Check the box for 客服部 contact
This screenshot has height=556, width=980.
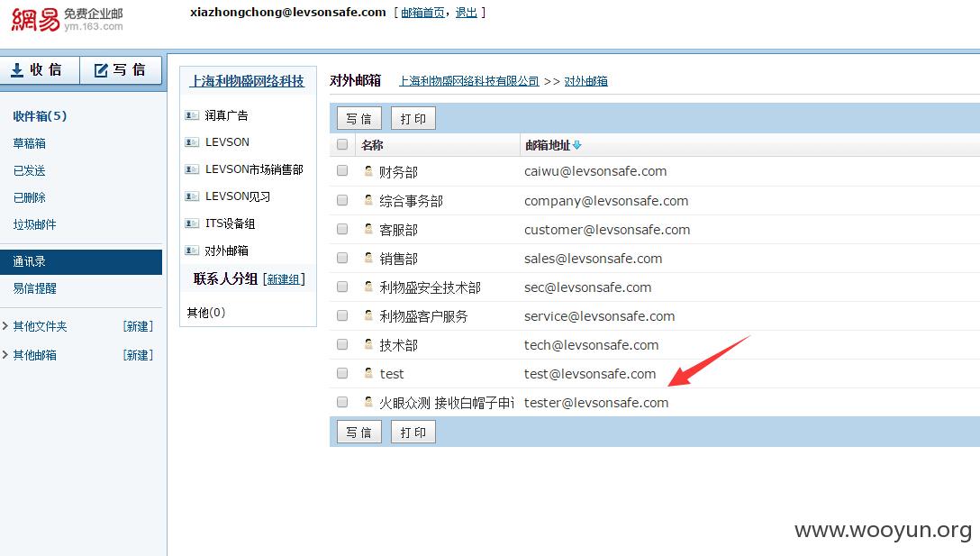pos(342,229)
